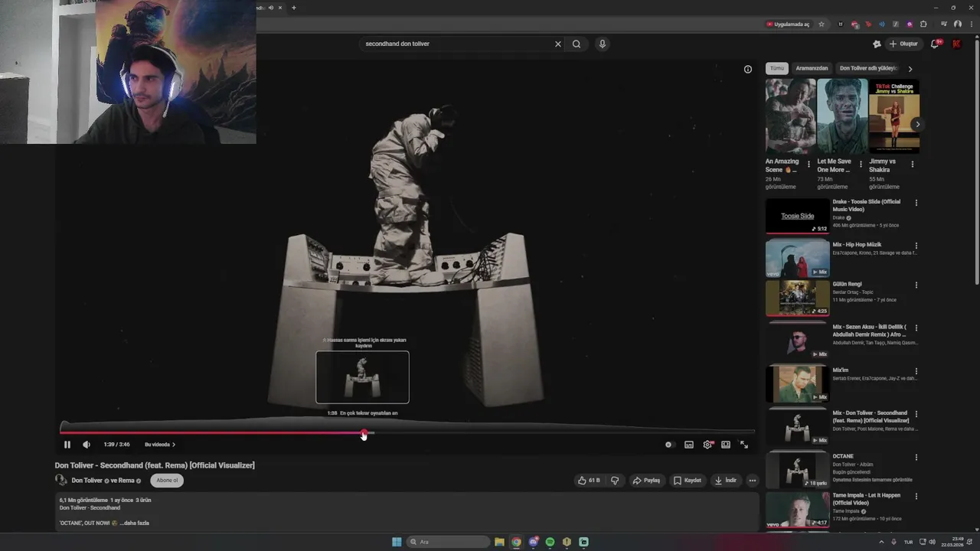Open 'Let Me Save One More' short
The image size is (980, 551).
click(842, 116)
